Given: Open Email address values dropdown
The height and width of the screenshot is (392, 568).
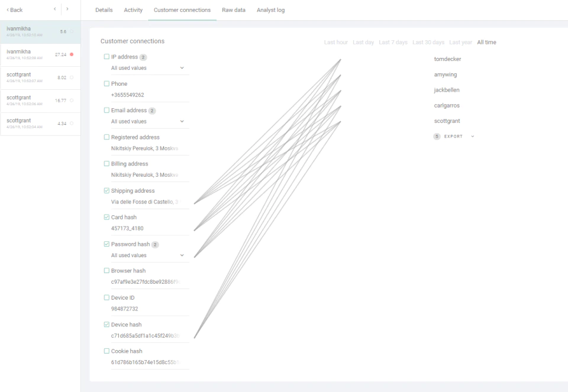Looking at the screenshot, I should click(x=147, y=122).
